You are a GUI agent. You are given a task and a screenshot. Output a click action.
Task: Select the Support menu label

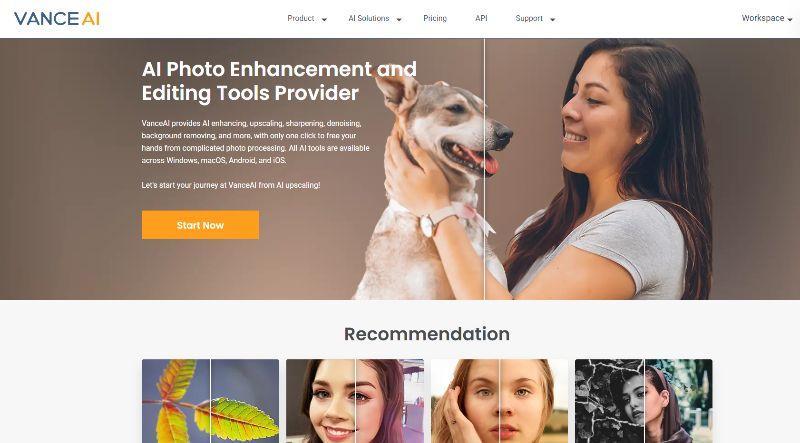point(529,18)
